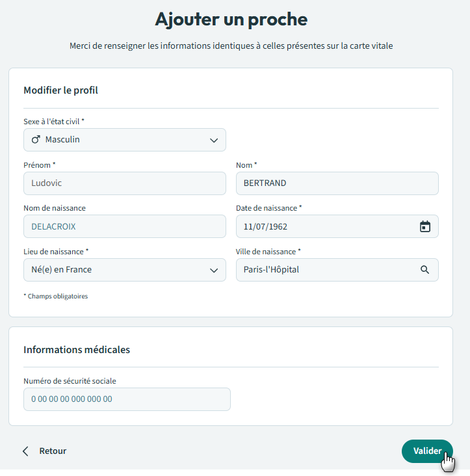Viewport: 470px width, 476px height.
Task: Go back using the Retour link
Action: (52, 451)
